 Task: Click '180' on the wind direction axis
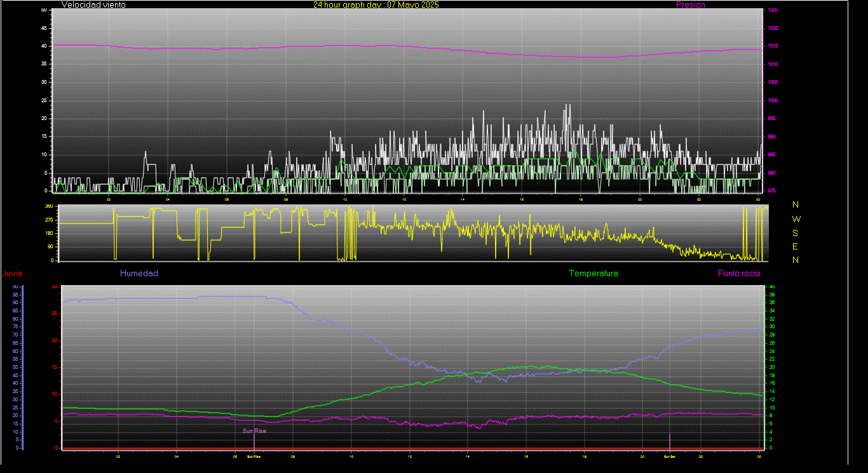[48, 233]
